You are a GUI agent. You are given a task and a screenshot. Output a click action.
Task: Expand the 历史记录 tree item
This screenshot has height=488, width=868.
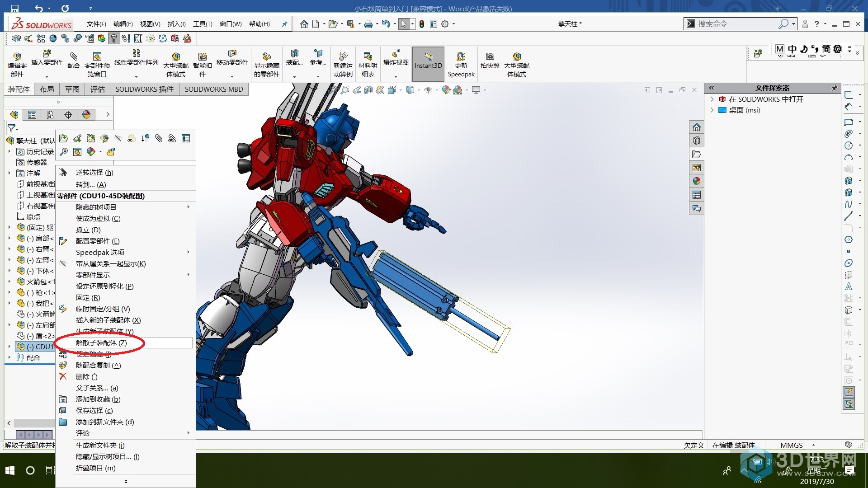(9, 151)
